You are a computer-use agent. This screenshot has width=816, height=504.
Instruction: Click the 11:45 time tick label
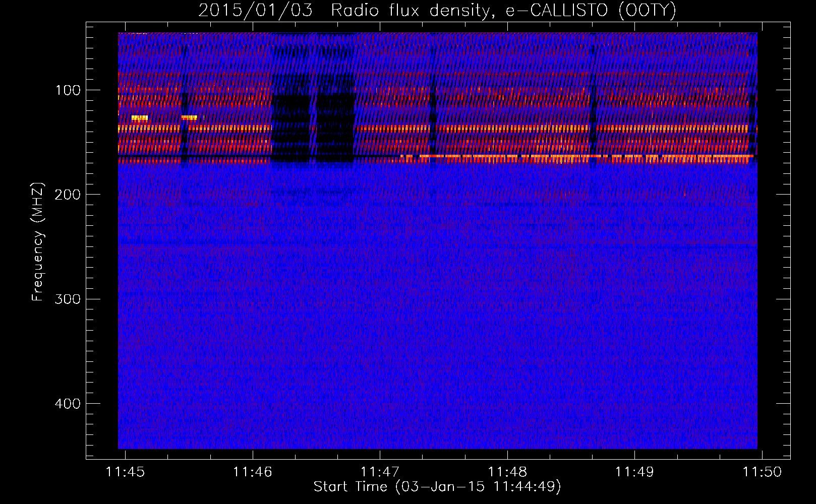click(125, 472)
